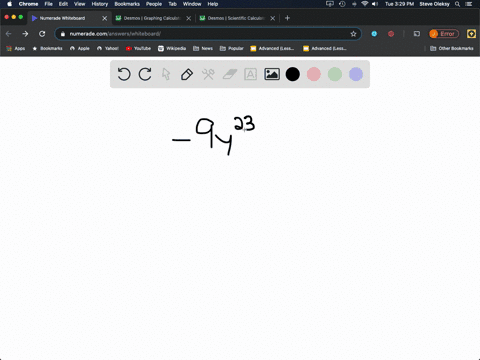Click the redo arrow in whiteboard toolbar
This screenshot has width=480, height=360.
click(145, 74)
